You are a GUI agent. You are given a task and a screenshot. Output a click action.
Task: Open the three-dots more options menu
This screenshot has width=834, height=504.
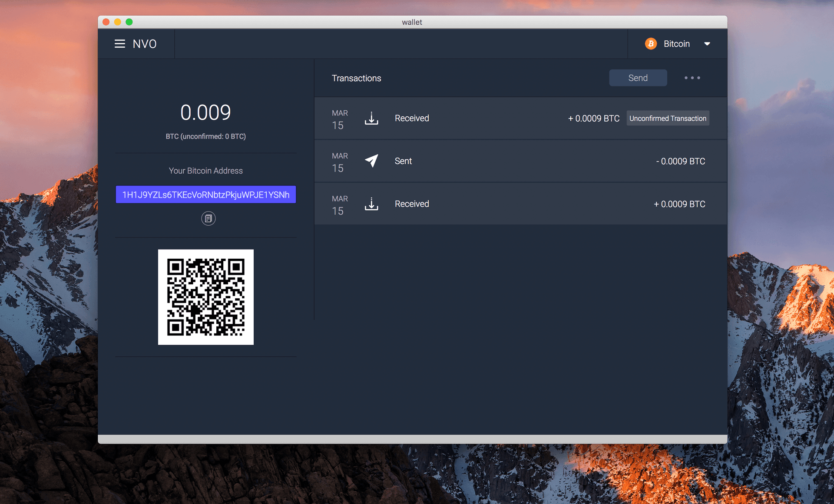pyautogui.click(x=692, y=78)
